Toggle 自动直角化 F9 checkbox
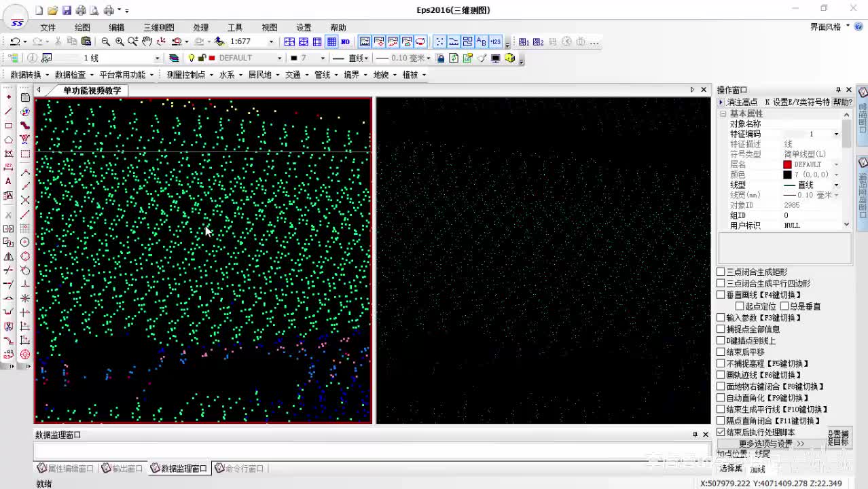 point(721,398)
